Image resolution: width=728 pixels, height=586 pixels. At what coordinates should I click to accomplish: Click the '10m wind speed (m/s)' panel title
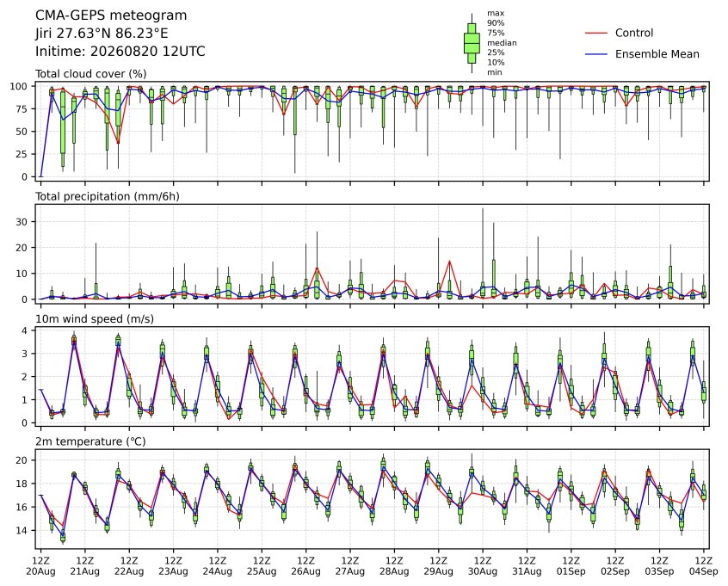pyautogui.click(x=95, y=319)
